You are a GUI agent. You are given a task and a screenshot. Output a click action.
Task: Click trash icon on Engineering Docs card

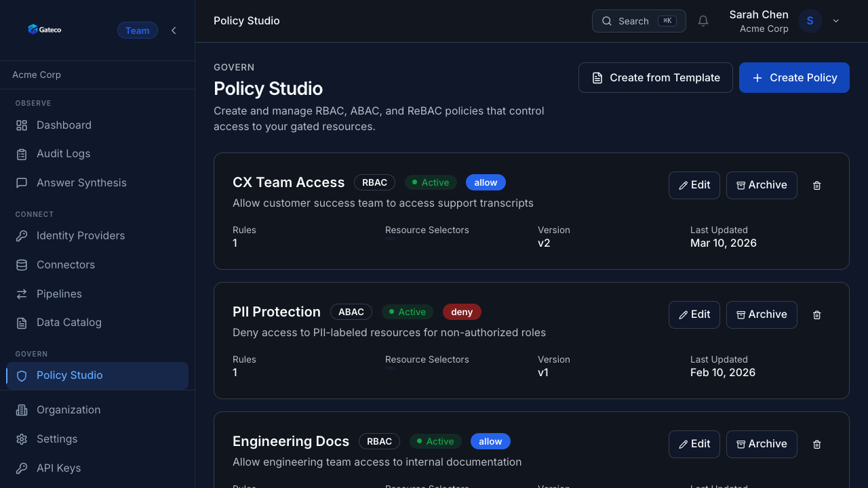[x=817, y=444]
